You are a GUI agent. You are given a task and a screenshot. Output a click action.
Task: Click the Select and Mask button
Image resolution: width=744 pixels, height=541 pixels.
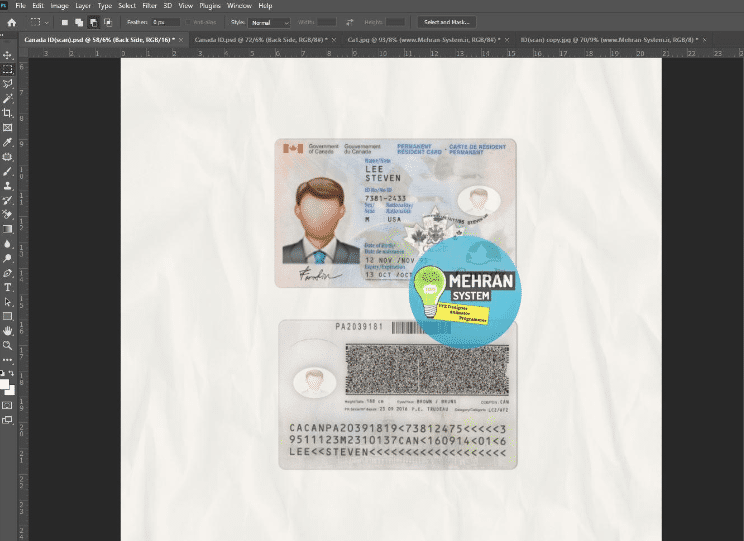[x=447, y=21]
